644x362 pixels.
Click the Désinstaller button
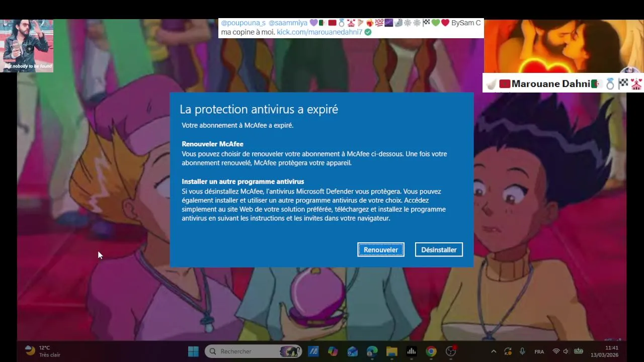point(439,250)
